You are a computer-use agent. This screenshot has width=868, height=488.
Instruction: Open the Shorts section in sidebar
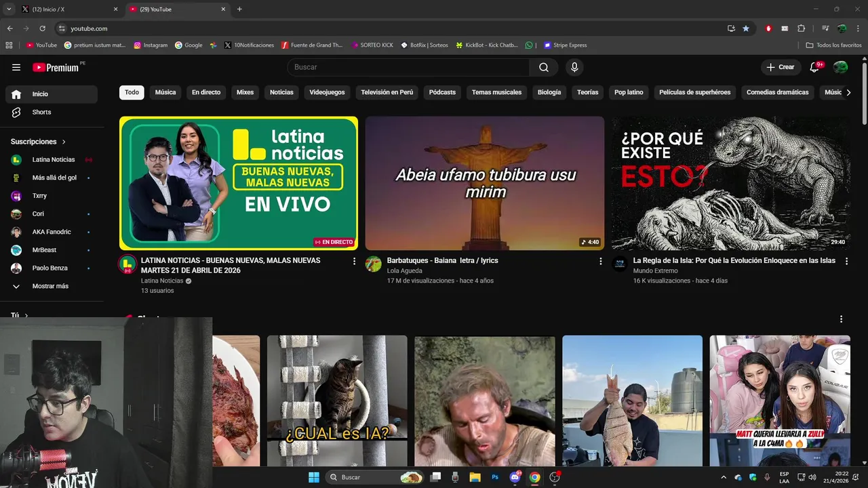point(52,112)
